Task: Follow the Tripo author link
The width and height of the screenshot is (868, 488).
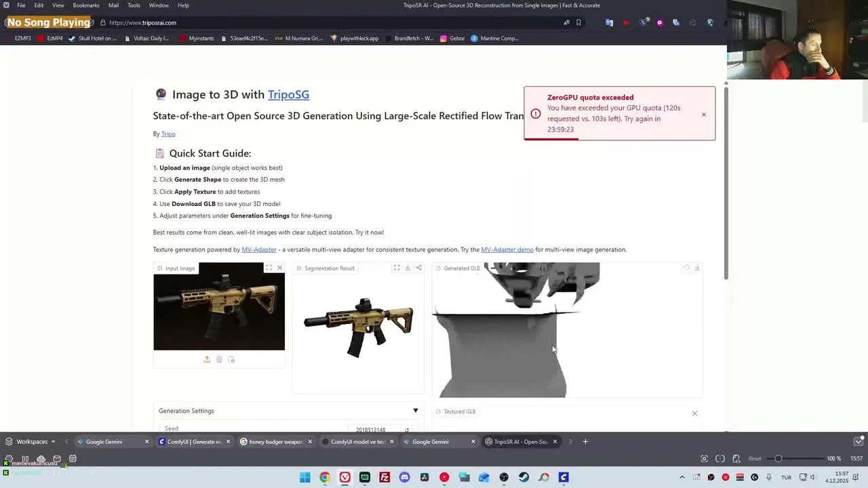Action: point(168,134)
